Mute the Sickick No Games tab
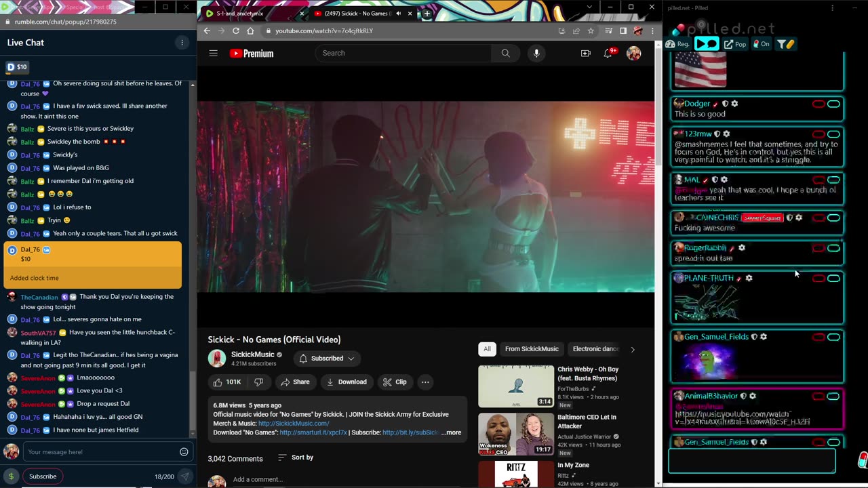 coord(398,14)
